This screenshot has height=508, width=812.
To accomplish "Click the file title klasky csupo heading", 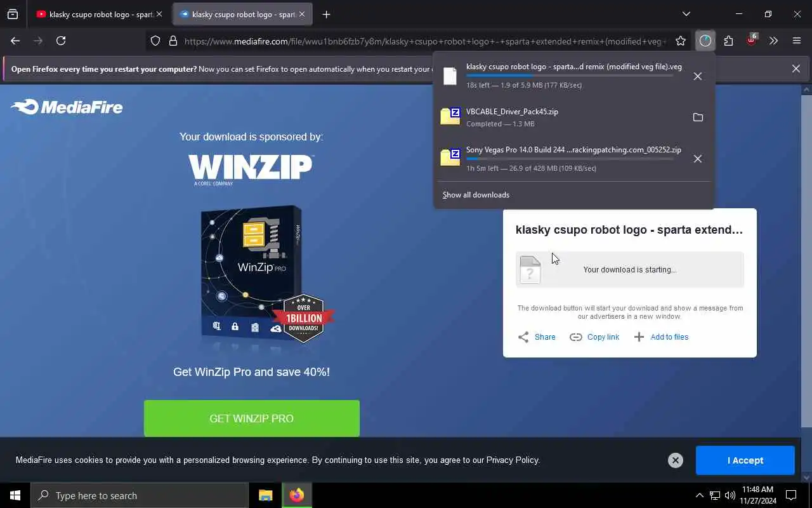I will (x=629, y=230).
